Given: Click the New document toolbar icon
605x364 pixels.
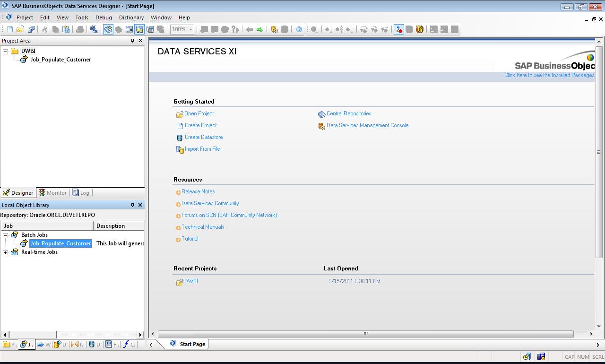Looking at the screenshot, I should (x=10, y=29).
